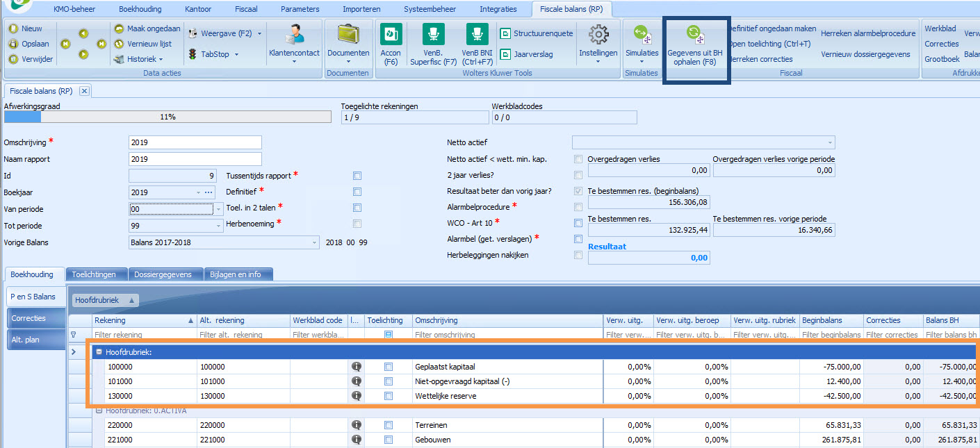Click the Instellingen gear icon

pyautogui.click(x=598, y=35)
